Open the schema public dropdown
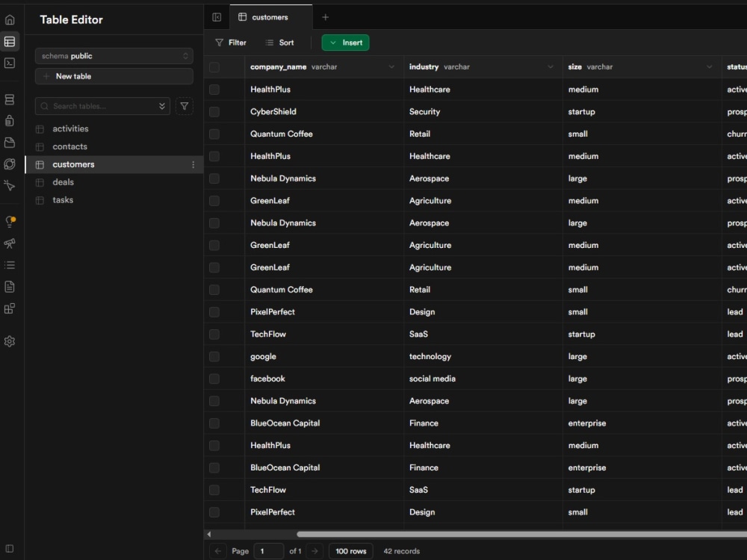This screenshot has height=560, width=747. [114, 56]
